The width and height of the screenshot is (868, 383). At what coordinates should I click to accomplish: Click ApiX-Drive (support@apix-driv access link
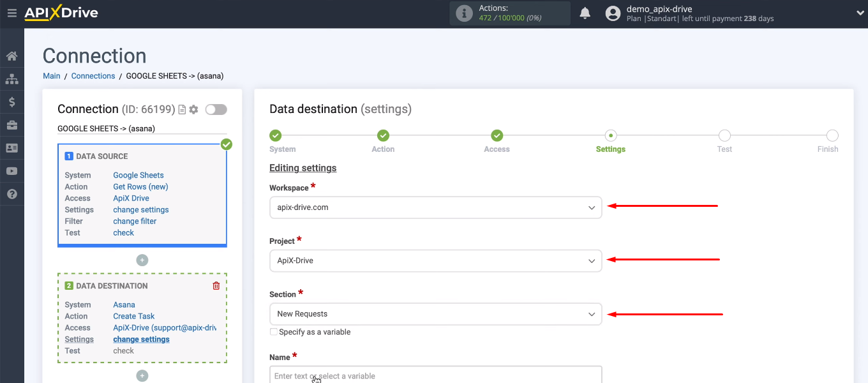click(x=165, y=328)
